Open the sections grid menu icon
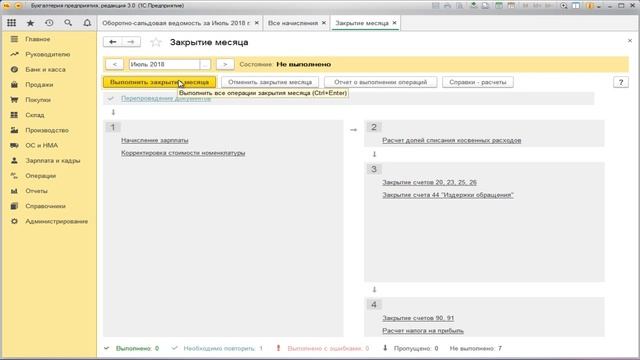The width and height of the screenshot is (640, 360). tap(11, 23)
